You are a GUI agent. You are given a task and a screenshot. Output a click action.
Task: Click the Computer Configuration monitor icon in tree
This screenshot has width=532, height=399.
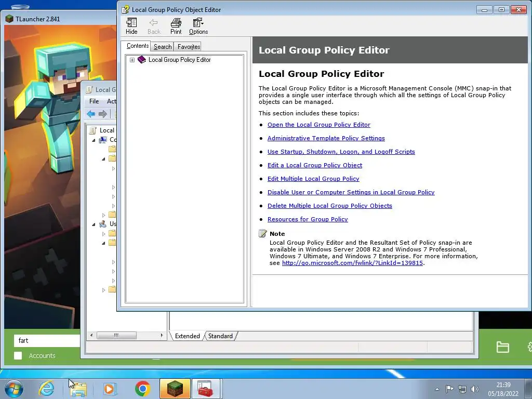point(103,140)
